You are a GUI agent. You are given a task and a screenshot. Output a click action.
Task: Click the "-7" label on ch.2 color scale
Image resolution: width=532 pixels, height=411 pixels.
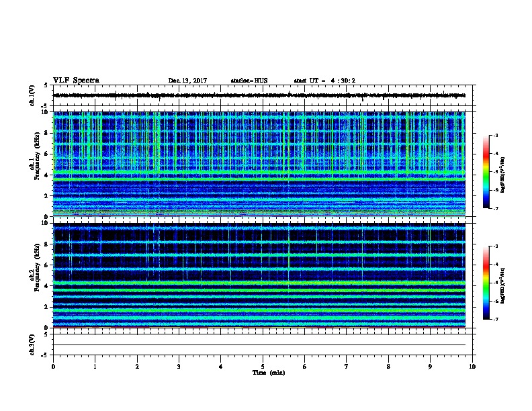pos(495,320)
